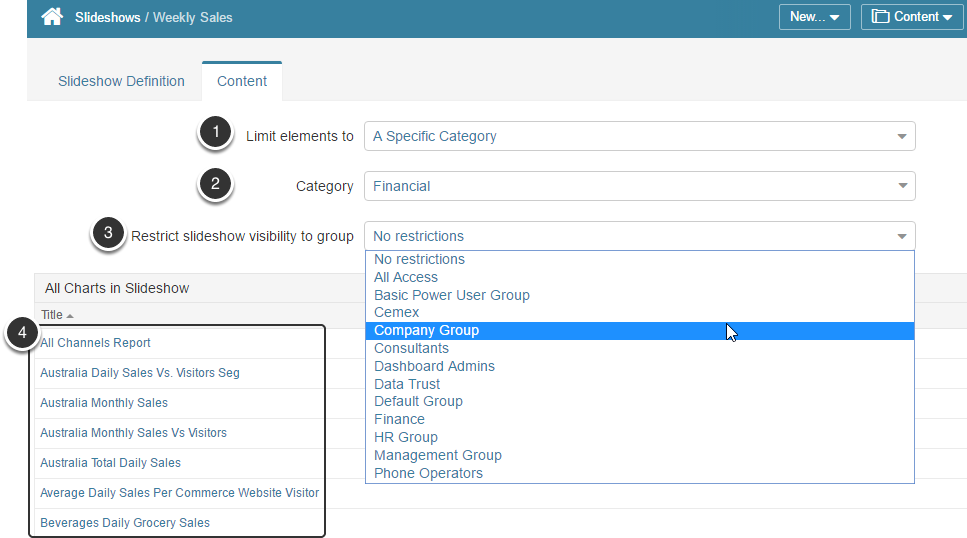
Task: Open Beverages Daily Grocery Sales link
Action: (x=125, y=523)
